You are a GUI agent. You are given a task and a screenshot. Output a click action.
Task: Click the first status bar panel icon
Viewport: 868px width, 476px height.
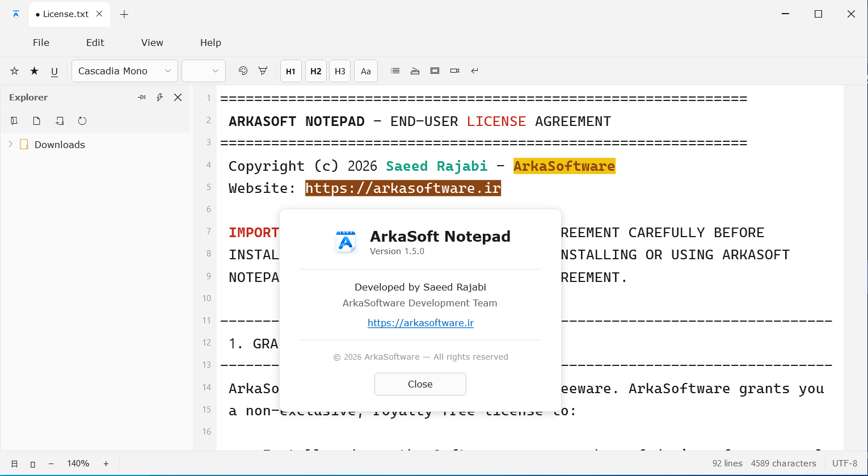[15, 464]
